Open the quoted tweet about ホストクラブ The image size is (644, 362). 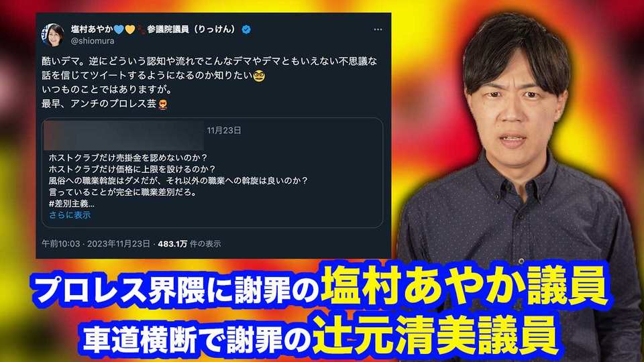[x=213, y=173]
